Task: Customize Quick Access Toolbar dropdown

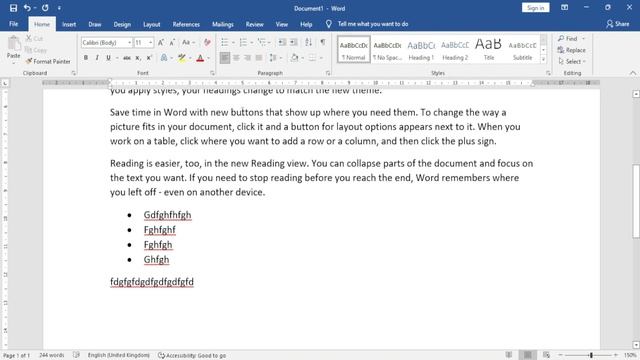Action: 59,8
